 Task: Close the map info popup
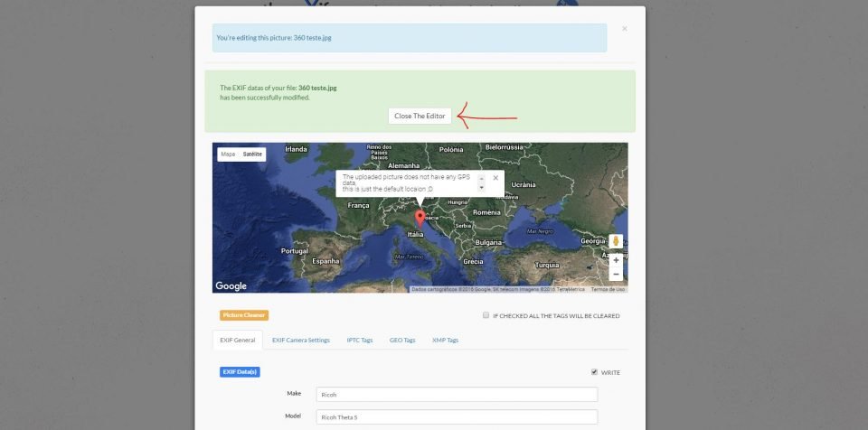click(495, 178)
